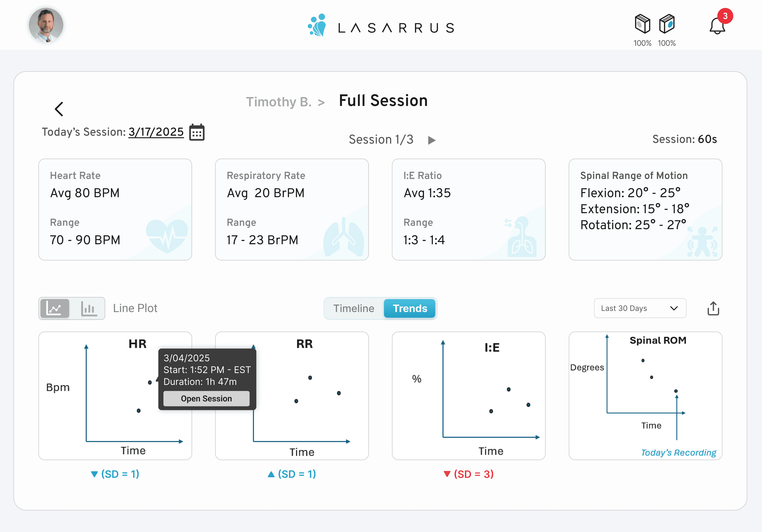Image resolution: width=762 pixels, height=532 pixels.
Task: Click the doctor profile avatar
Action: coord(46,25)
